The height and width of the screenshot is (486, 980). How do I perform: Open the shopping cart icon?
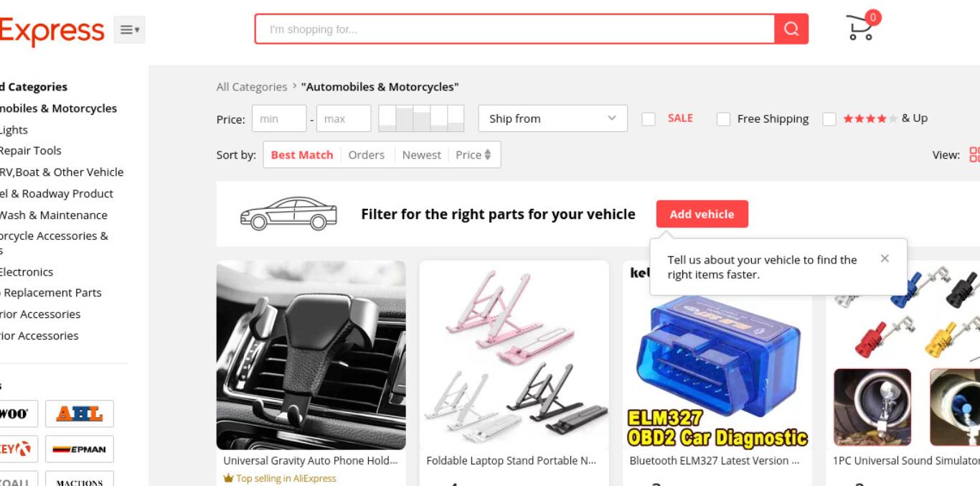coord(859,28)
